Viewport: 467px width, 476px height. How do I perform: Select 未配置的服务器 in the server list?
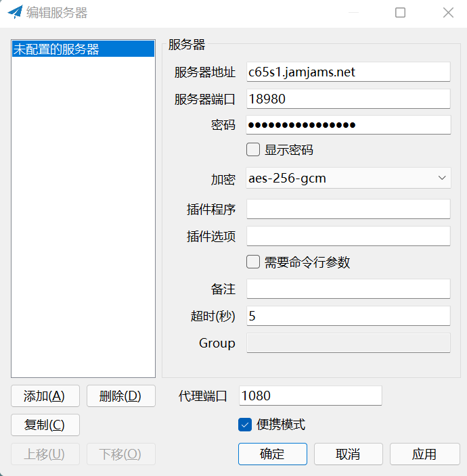(83, 49)
